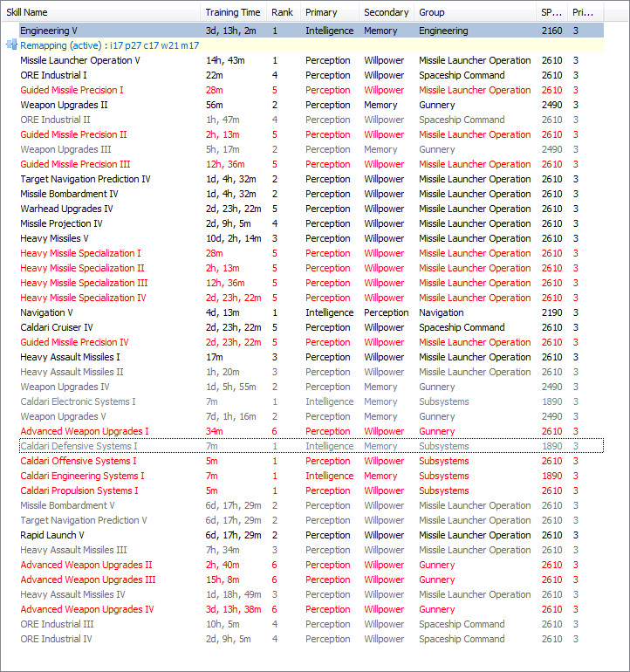Click the truncated Pri... column header
630x672 pixels.
(585, 12)
